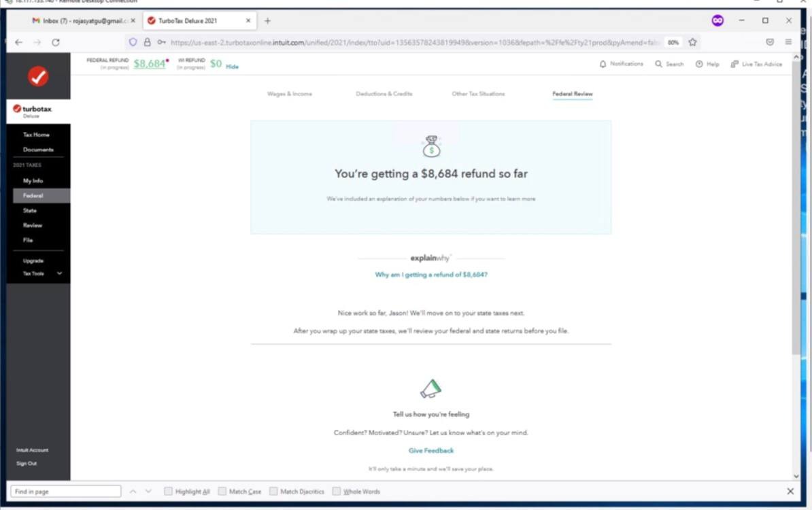Click the Find in page field
Image resolution: width=812 pixels, height=510 pixels.
[x=66, y=492]
